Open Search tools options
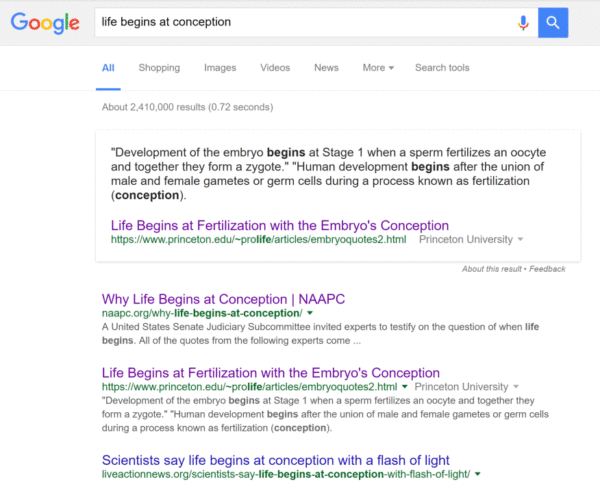 click(x=442, y=68)
